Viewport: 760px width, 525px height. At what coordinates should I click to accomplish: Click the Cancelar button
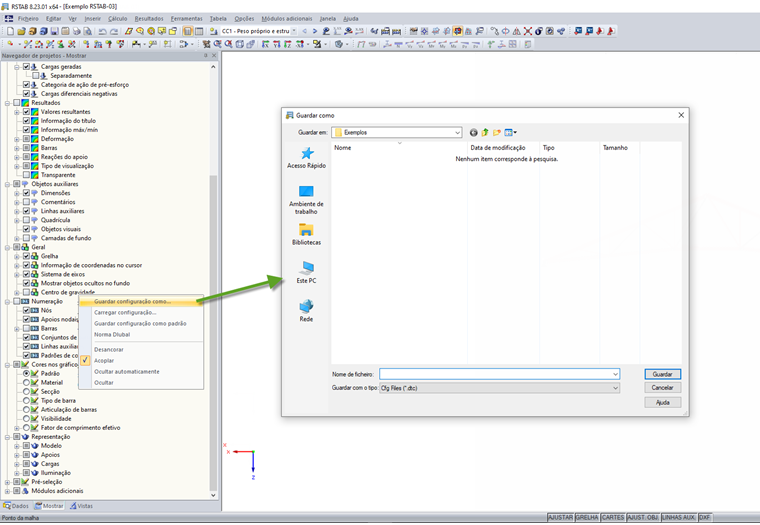tap(663, 388)
